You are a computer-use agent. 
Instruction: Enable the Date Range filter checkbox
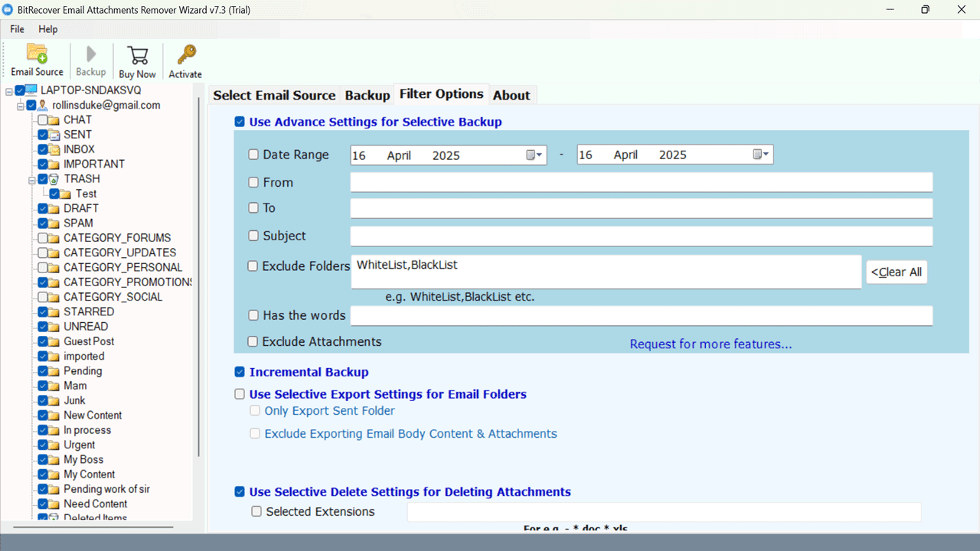253,155
